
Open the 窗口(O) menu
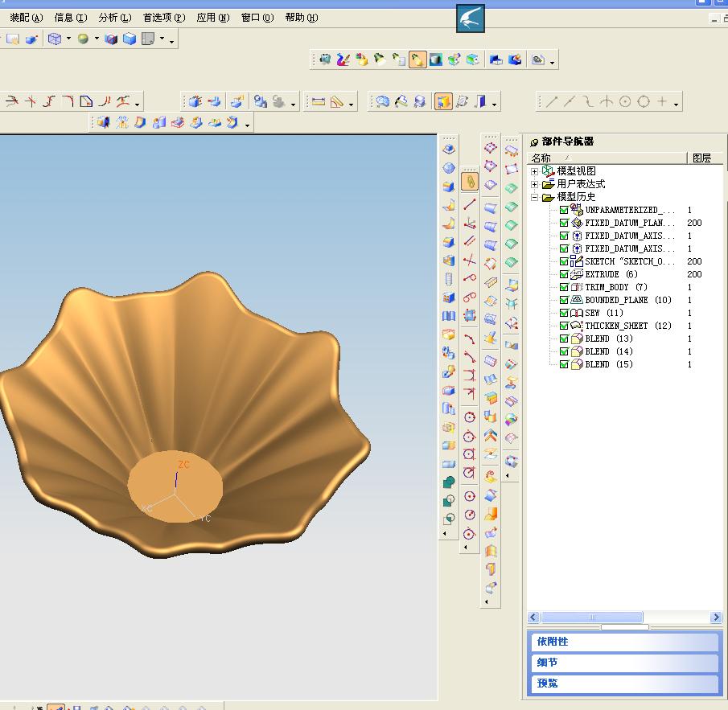pyautogui.click(x=257, y=18)
